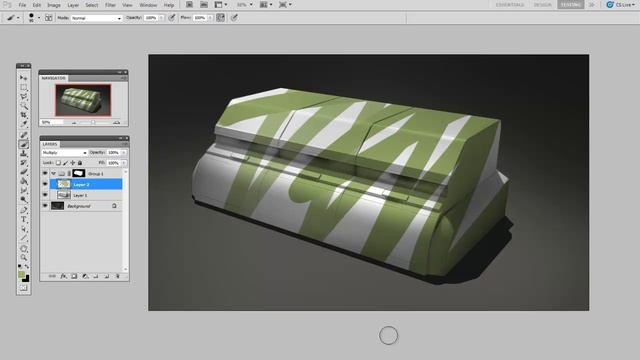This screenshot has height=360, width=640.
Task: Create a new layer
Action: (x=107, y=276)
